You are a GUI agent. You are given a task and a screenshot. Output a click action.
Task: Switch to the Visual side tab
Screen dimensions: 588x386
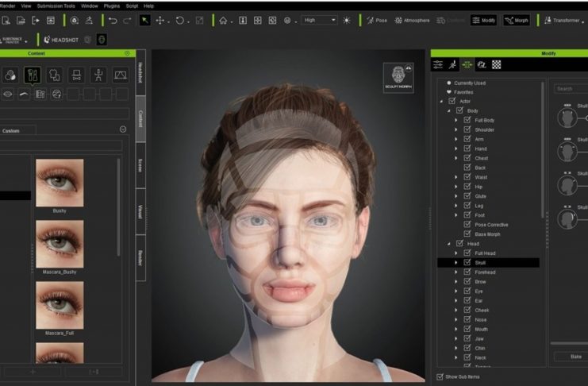point(140,211)
